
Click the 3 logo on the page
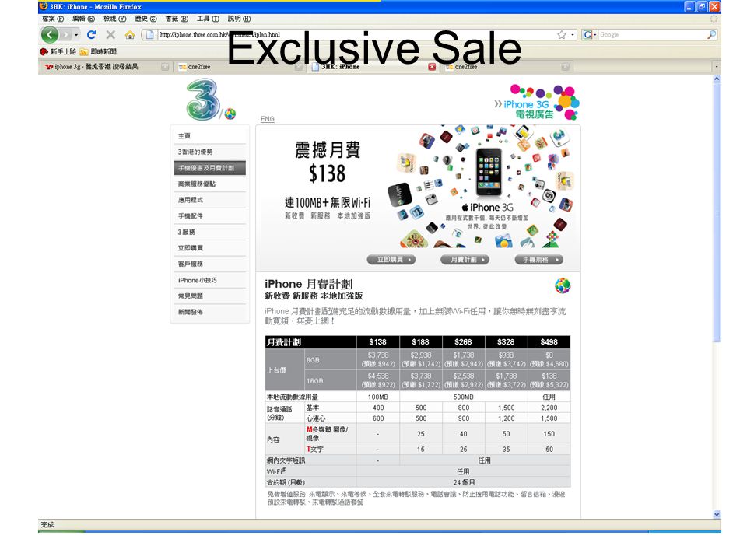[x=203, y=100]
